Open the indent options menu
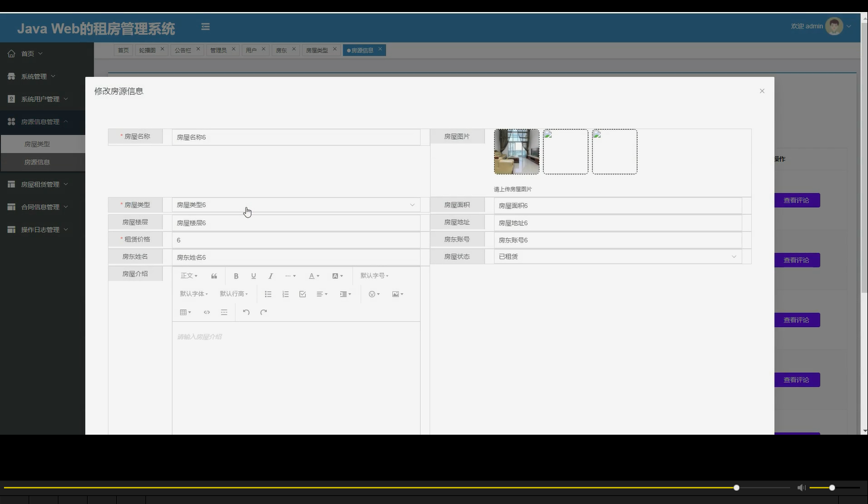Viewport: 868px width, 504px height. pos(345,294)
